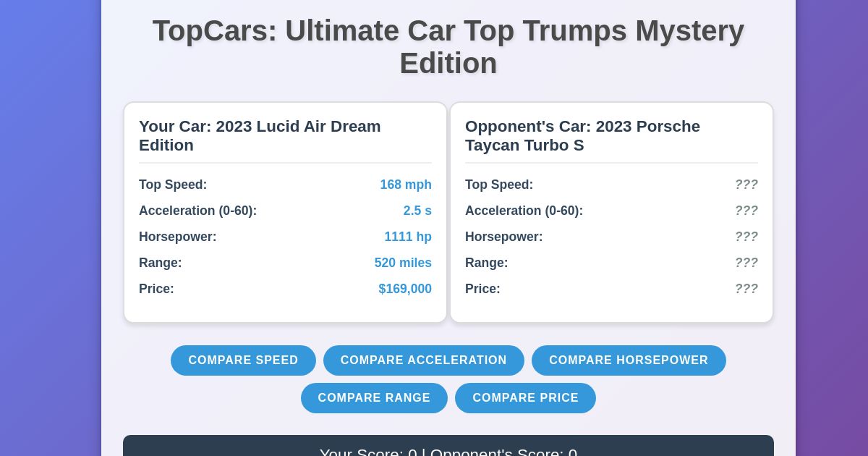Select the 520 miles range value

coord(403,263)
